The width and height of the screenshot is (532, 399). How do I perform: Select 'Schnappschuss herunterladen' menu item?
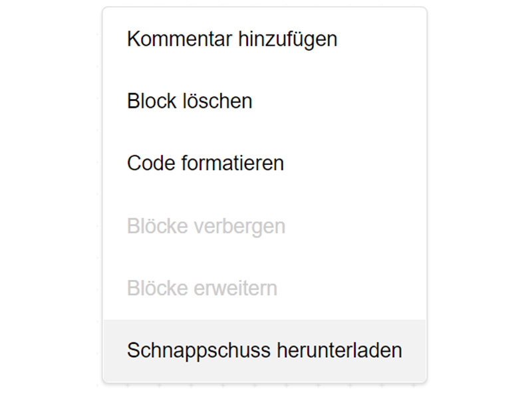(x=264, y=350)
